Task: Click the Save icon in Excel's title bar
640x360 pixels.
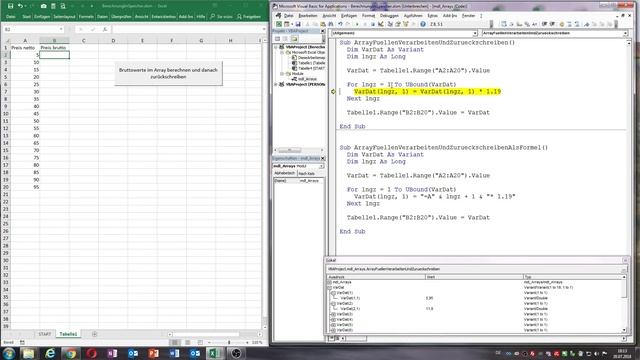Action: click(10, 6)
